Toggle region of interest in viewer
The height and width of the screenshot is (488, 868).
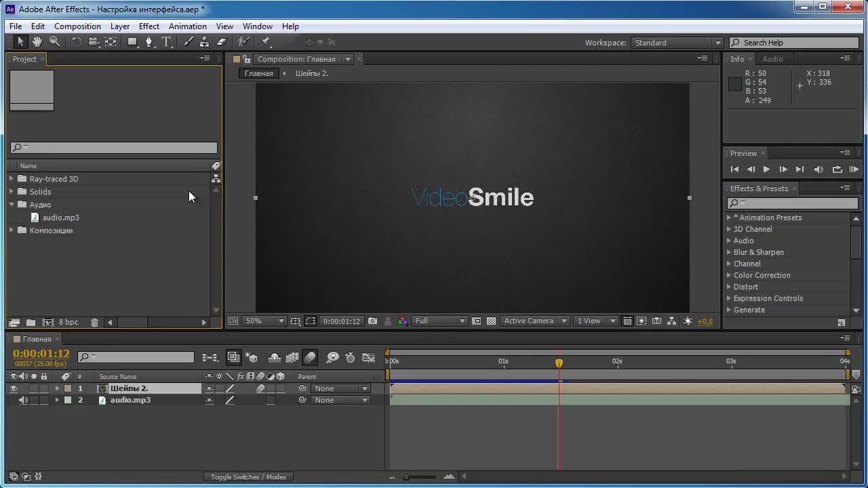pos(310,321)
